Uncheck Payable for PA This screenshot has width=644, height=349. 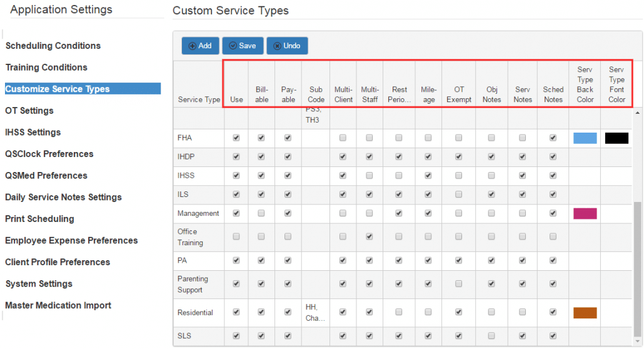click(x=288, y=260)
